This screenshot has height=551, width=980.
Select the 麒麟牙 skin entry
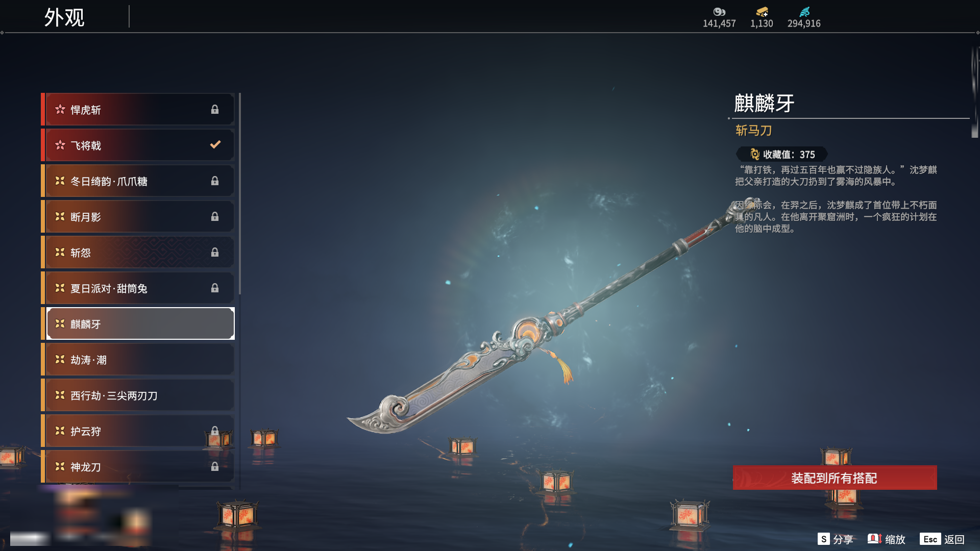[x=140, y=323]
